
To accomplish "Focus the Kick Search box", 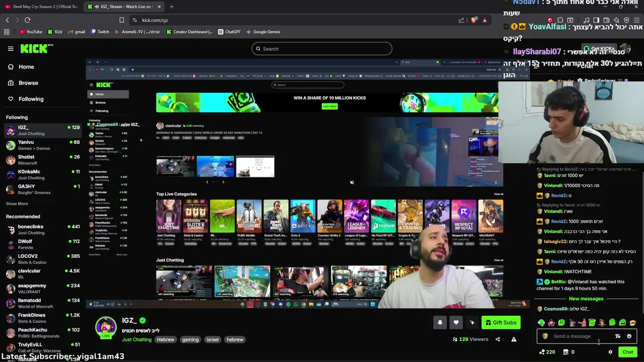I will coord(322,49).
